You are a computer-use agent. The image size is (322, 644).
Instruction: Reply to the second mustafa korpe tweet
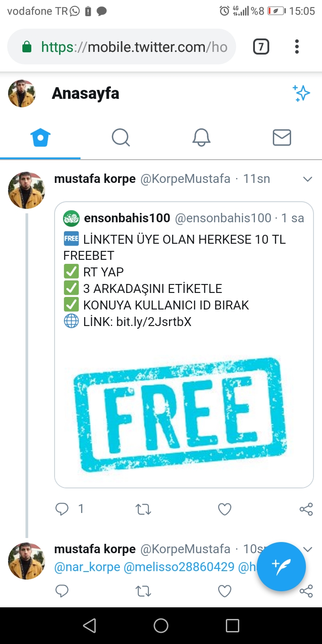coord(62,591)
